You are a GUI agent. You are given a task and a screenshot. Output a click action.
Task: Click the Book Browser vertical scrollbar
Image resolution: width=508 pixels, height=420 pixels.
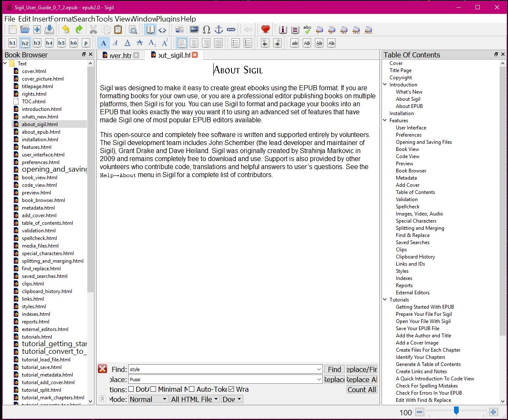pos(90,179)
